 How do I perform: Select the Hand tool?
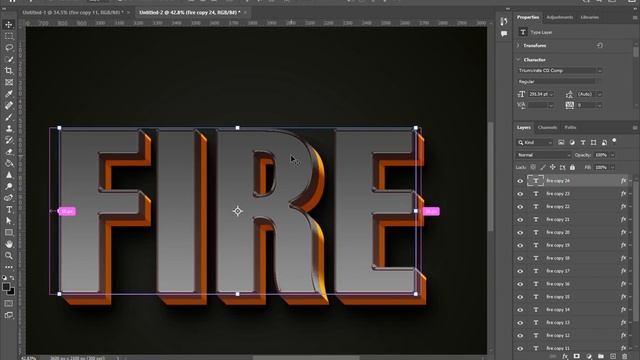tap(9, 244)
